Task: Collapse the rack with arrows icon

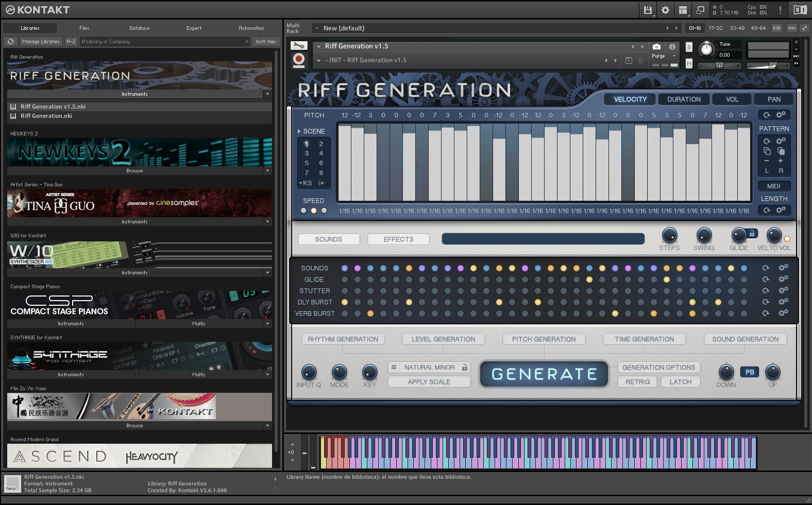Action: tap(804, 28)
